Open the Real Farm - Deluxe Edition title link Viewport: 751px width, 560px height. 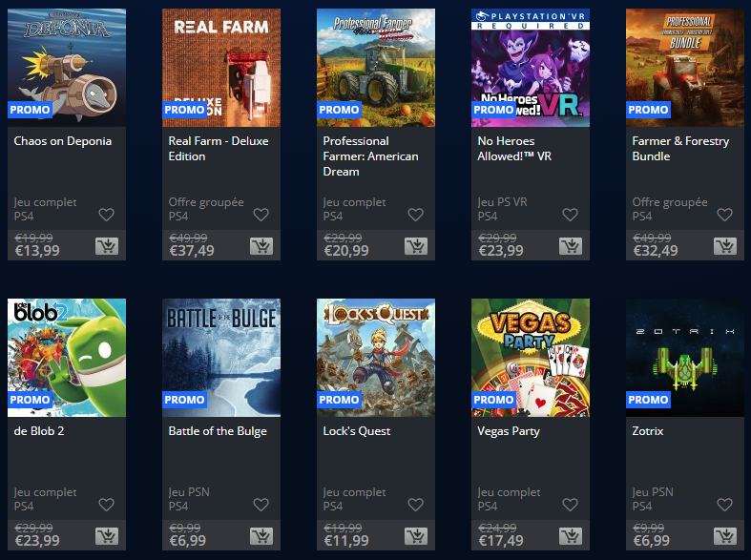[219, 149]
